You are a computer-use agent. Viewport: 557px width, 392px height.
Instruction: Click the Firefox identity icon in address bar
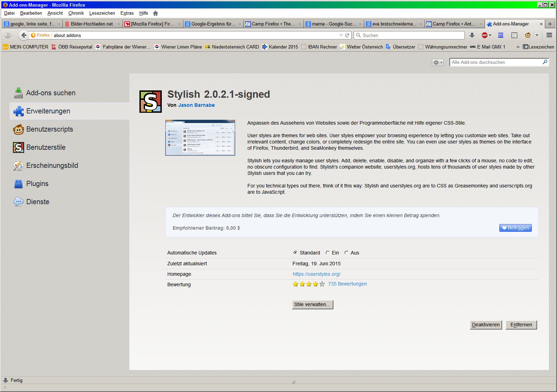[x=40, y=35]
